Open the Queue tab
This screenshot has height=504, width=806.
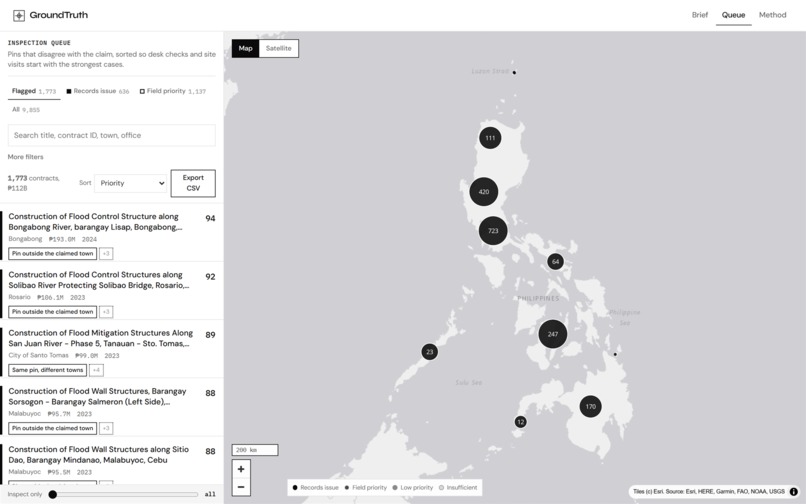coord(733,15)
